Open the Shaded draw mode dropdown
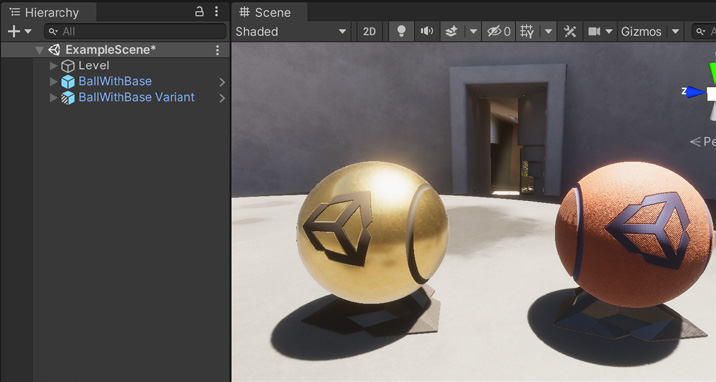Image resolution: width=716 pixels, height=382 pixels. click(291, 31)
